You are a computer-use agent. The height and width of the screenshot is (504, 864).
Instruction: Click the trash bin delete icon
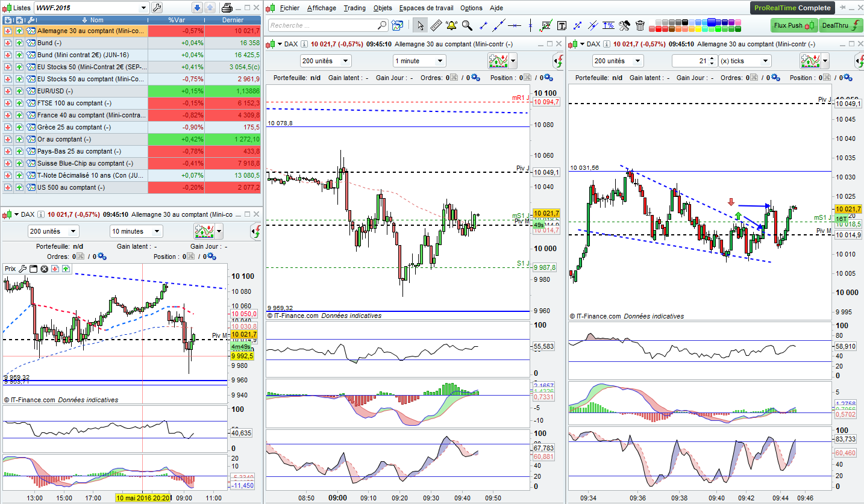click(640, 25)
